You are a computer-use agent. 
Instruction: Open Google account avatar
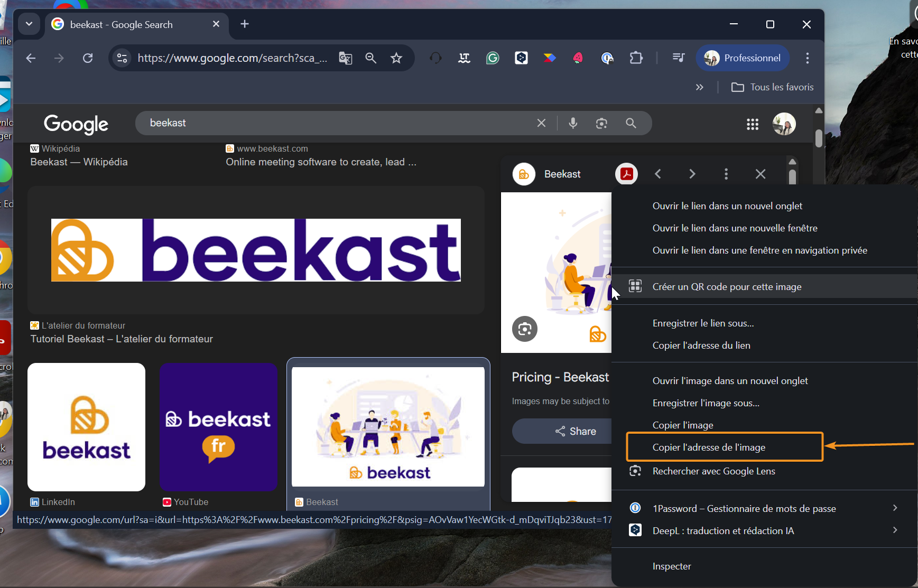point(784,124)
